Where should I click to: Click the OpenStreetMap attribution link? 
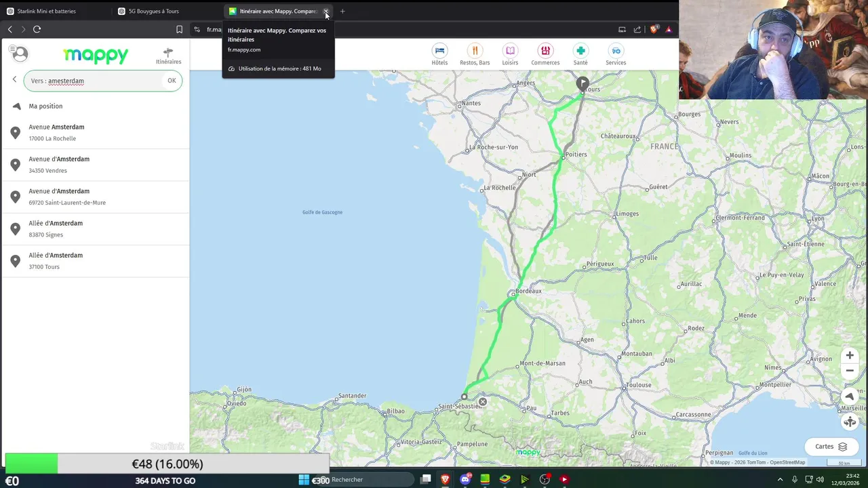tap(787, 462)
